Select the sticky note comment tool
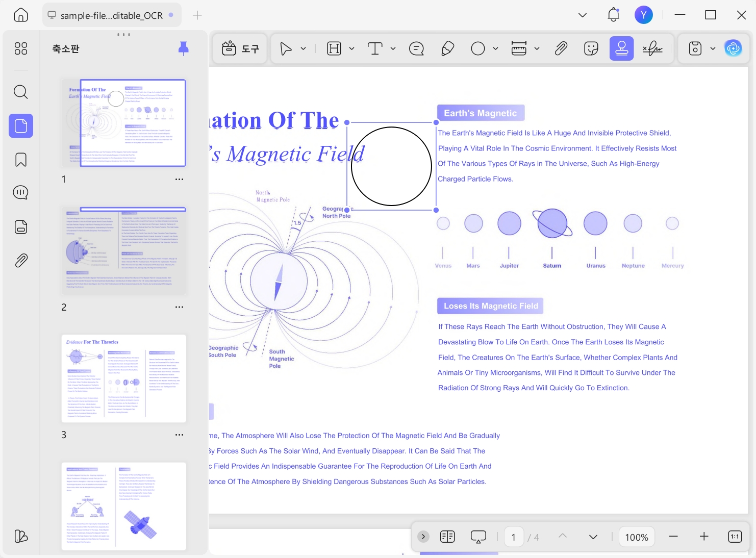Screen dimensions: 756x558 pyautogui.click(x=416, y=48)
